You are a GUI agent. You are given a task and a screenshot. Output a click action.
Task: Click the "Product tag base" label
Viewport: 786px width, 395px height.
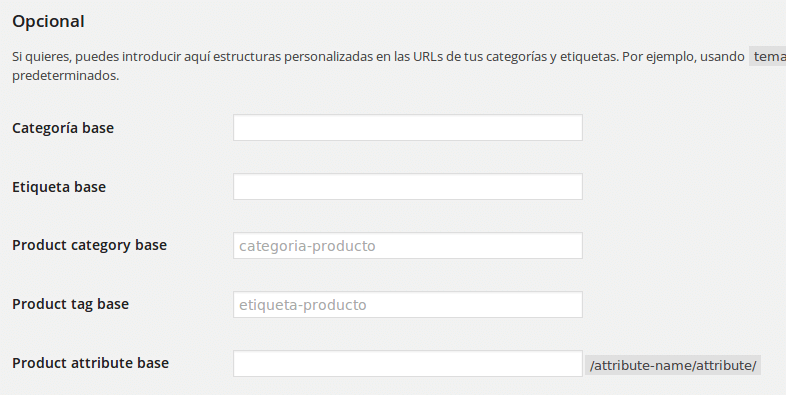point(71,304)
